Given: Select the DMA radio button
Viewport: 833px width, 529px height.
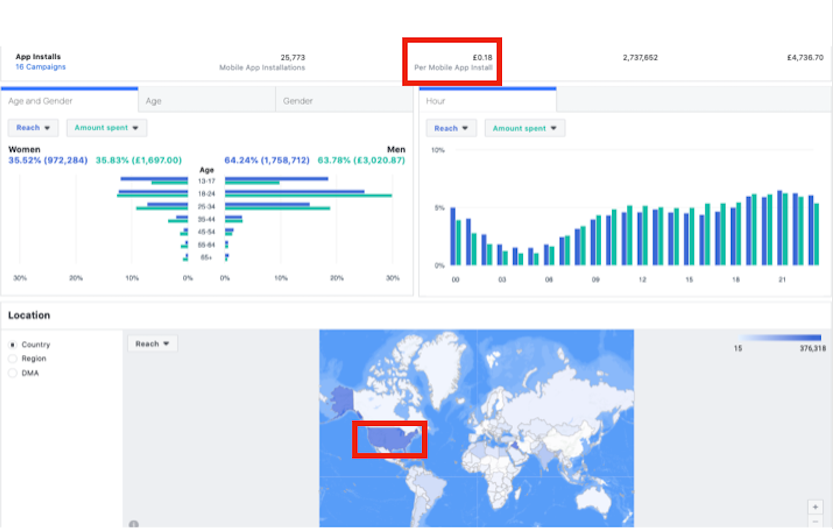Looking at the screenshot, I should (13, 373).
